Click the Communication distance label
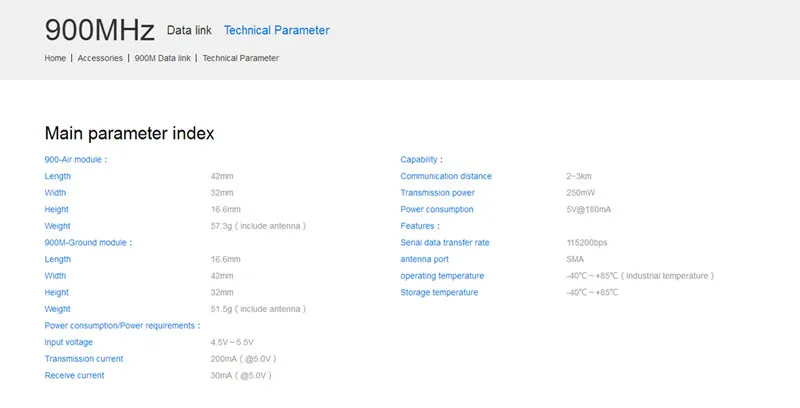This screenshot has height=408, width=800. [x=446, y=176]
